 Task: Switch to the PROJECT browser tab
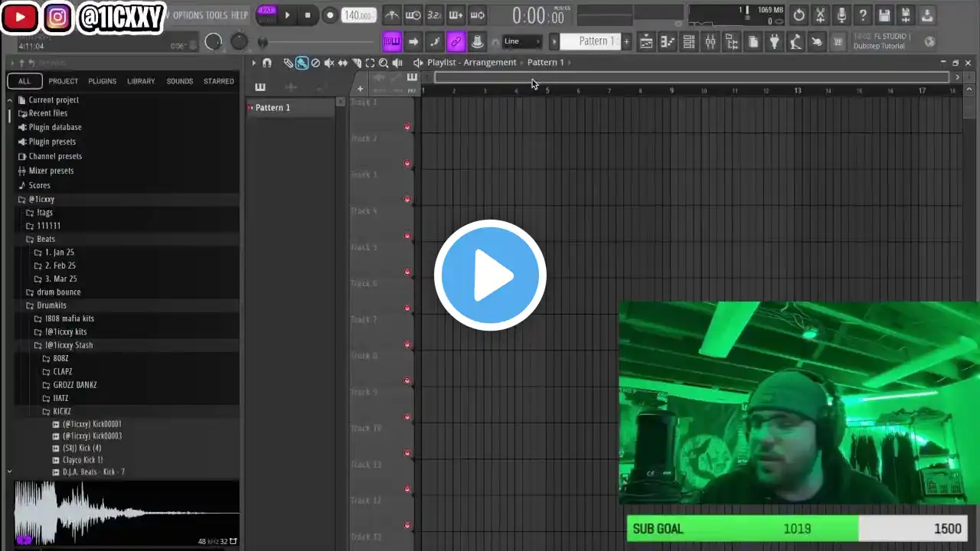[x=63, y=81]
